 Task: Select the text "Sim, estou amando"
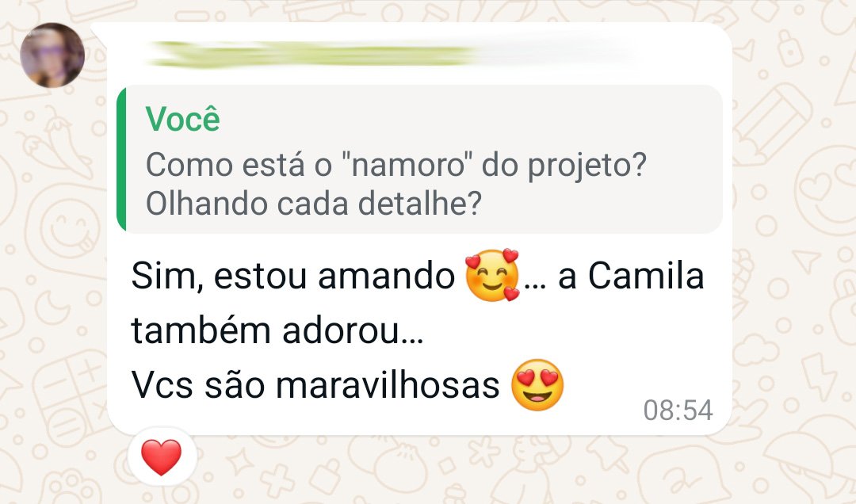point(293,277)
